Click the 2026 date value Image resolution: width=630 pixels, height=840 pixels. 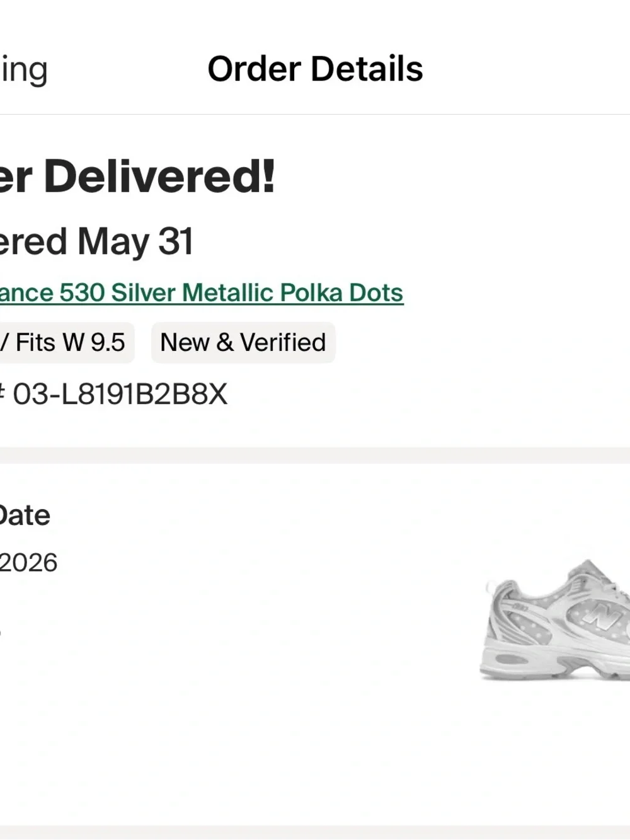[x=28, y=563]
